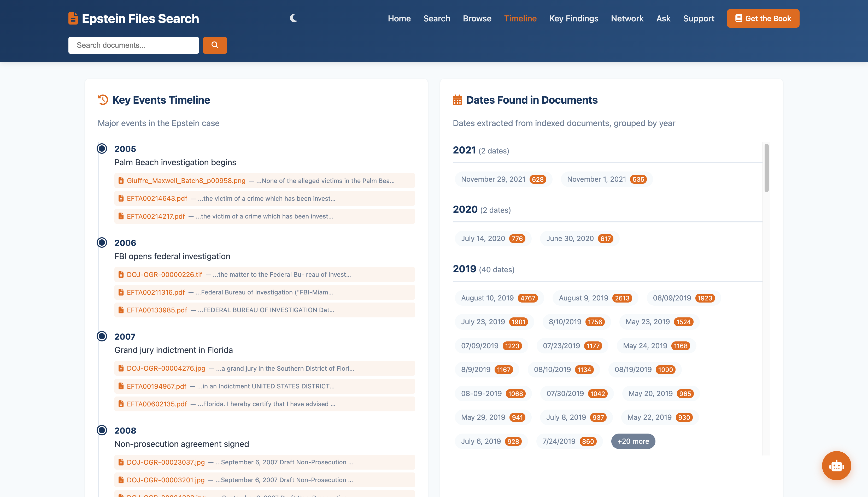Go to the Network page
This screenshot has width=868, height=497.
click(x=627, y=19)
